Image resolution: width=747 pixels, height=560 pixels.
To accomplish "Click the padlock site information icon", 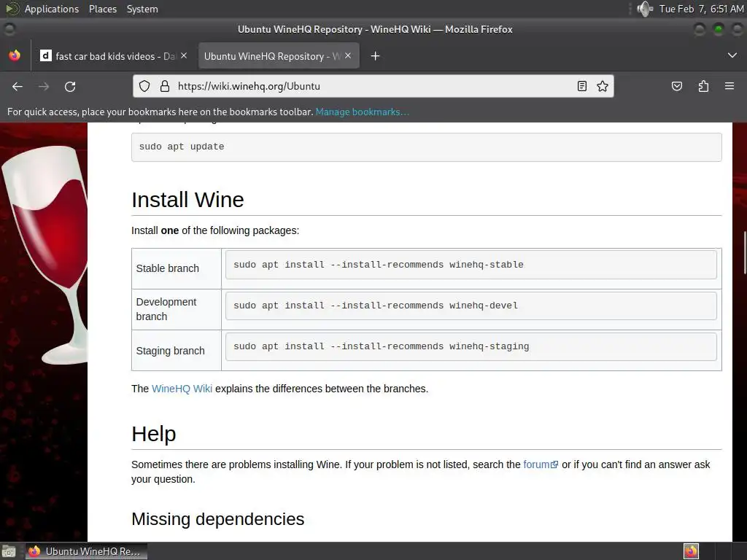I will coord(163,86).
